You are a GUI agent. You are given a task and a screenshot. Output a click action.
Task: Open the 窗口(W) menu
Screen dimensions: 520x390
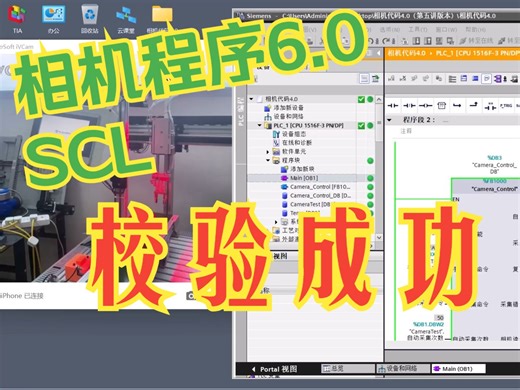coord(446,29)
